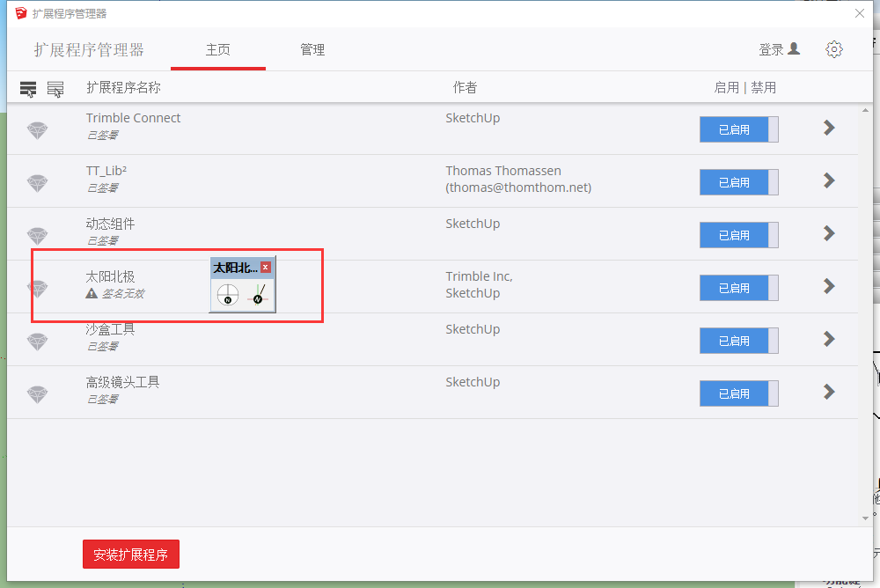Click the Trimble Connect extension name

pos(133,118)
